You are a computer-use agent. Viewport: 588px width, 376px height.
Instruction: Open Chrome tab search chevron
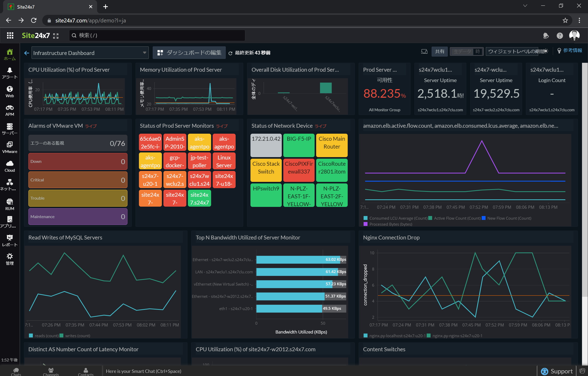pos(525,6)
